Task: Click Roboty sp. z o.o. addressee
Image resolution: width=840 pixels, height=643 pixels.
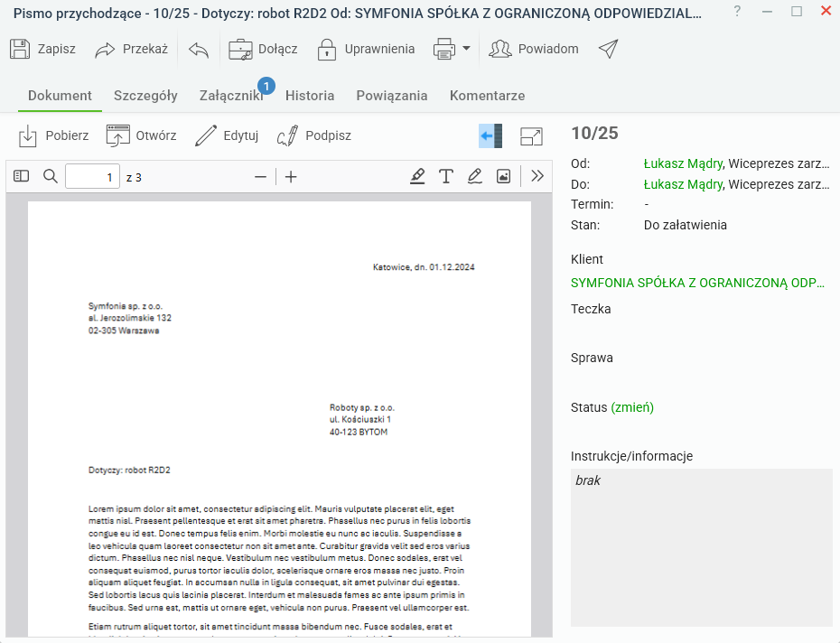Action: tap(362, 407)
